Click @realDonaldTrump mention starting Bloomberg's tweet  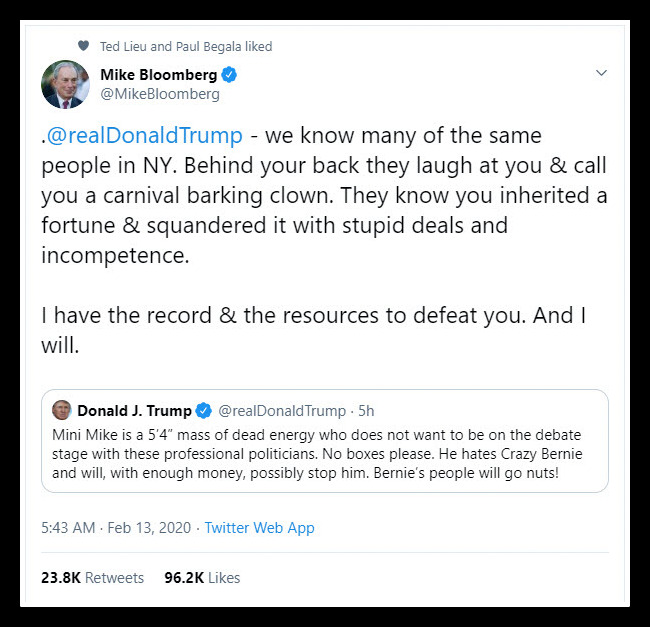click(144, 136)
